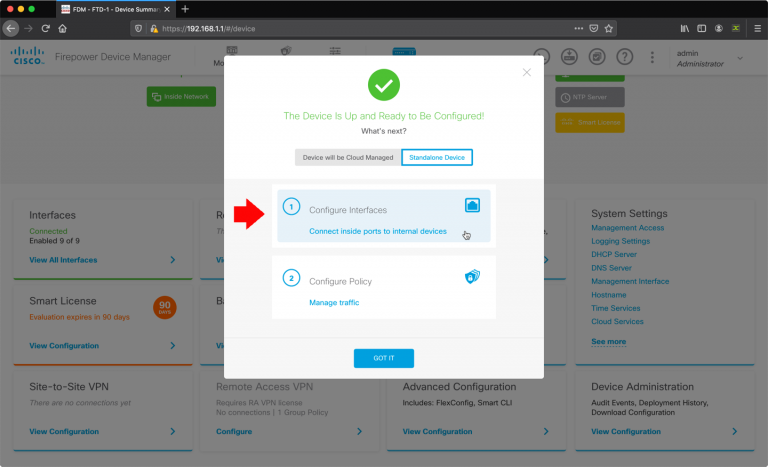Screen dimensions: 768x467
Task: Click the Configure Interfaces port icon
Action: (x=472, y=205)
